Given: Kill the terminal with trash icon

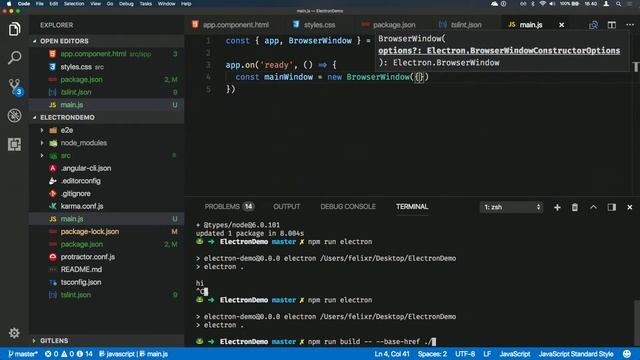Looking at the screenshot, I should [575, 207].
